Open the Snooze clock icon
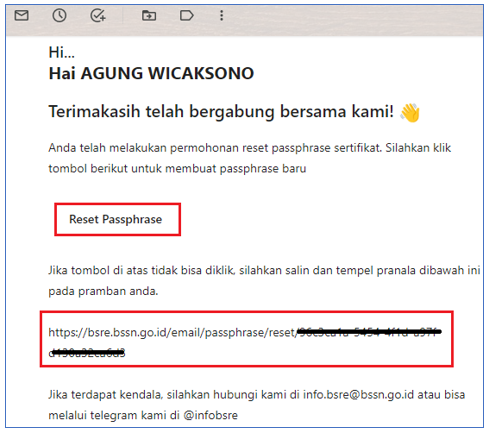The width and height of the screenshot is (492, 433). point(59,15)
